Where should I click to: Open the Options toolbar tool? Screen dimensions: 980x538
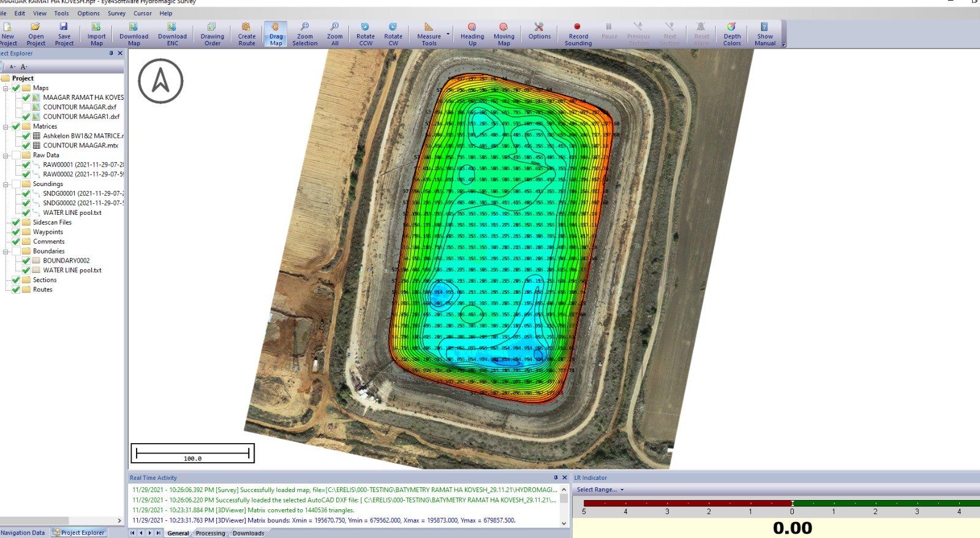(x=539, y=32)
